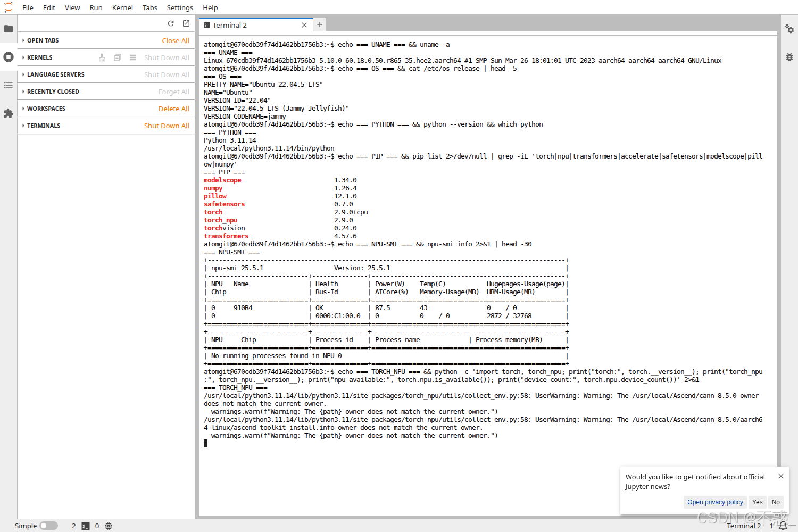Screen dimensions: 798x532
Task: Toggle Simple interface mode switch
Action: pyautogui.click(x=48, y=526)
